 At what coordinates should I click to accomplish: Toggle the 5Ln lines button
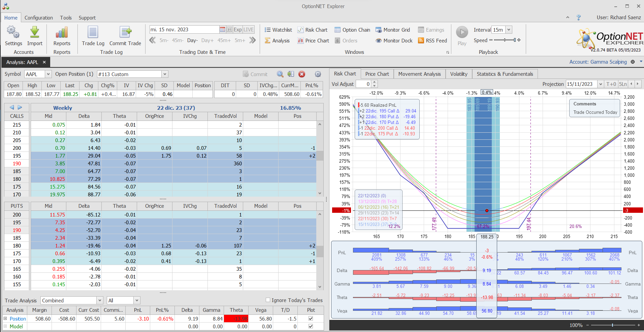pyautogui.click(x=623, y=84)
